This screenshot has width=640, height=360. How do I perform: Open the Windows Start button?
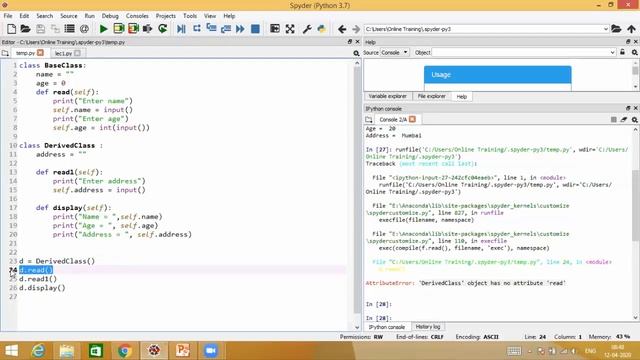pos(11,351)
